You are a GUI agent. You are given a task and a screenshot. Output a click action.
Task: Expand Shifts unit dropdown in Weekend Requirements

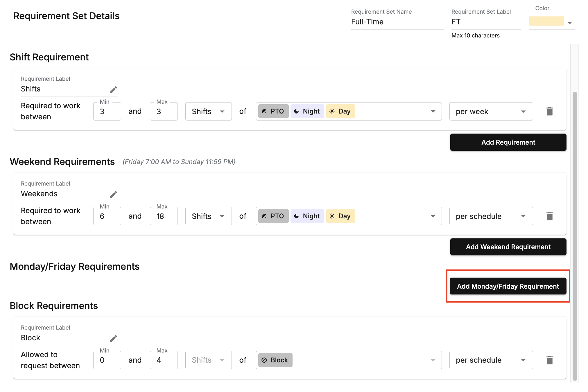(x=208, y=216)
